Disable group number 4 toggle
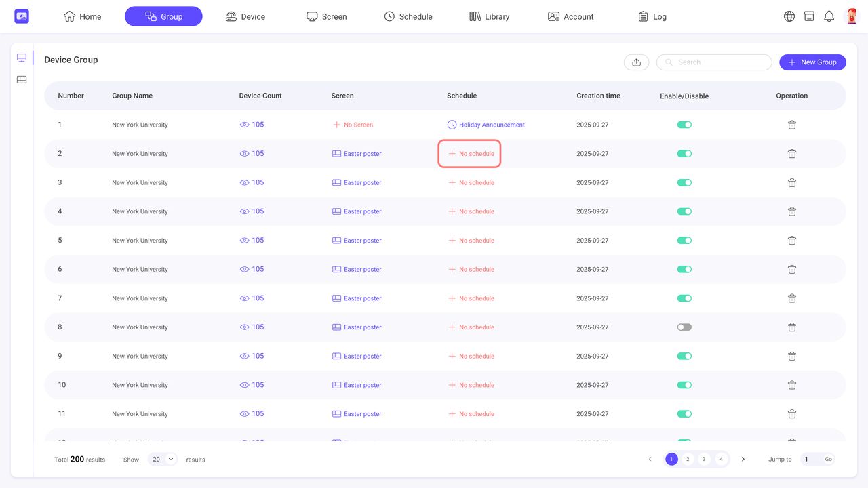Image resolution: width=868 pixels, height=488 pixels. click(x=684, y=211)
